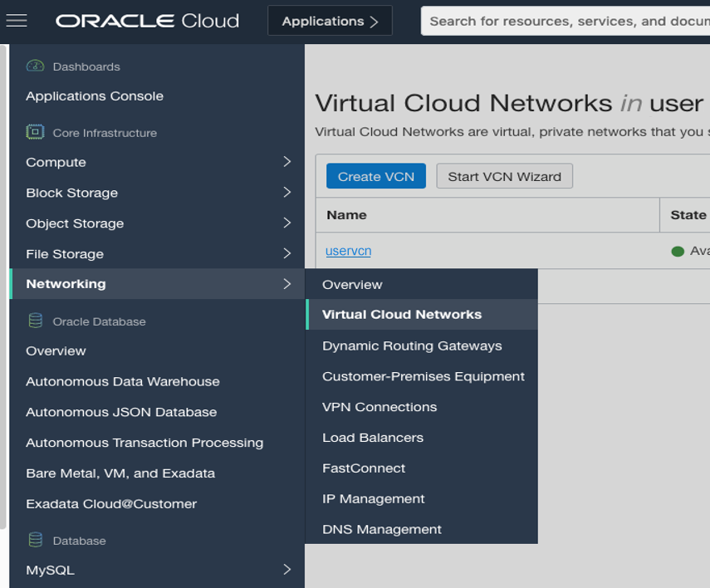The height and width of the screenshot is (588, 710).
Task: Click the hamburger navigation menu icon
Action: (17, 21)
